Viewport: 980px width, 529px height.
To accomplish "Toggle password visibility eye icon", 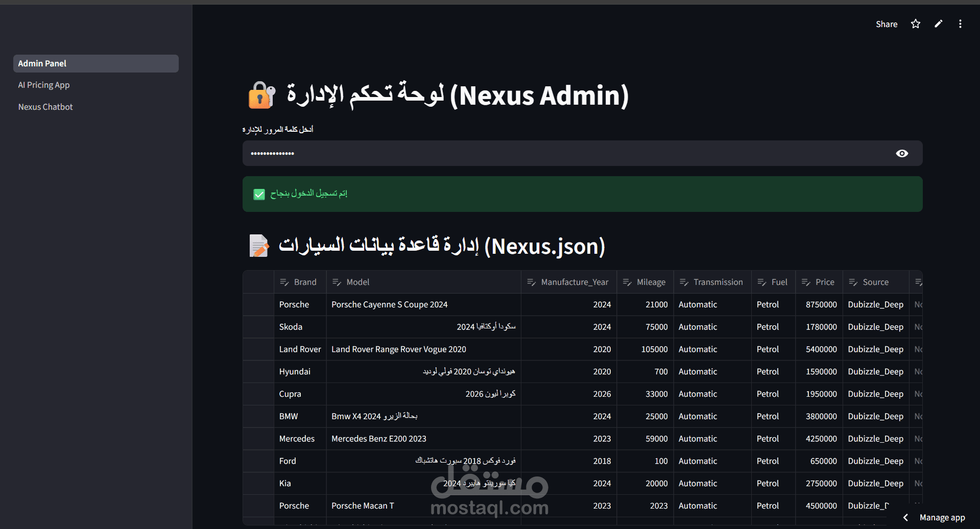I will point(902,153).
